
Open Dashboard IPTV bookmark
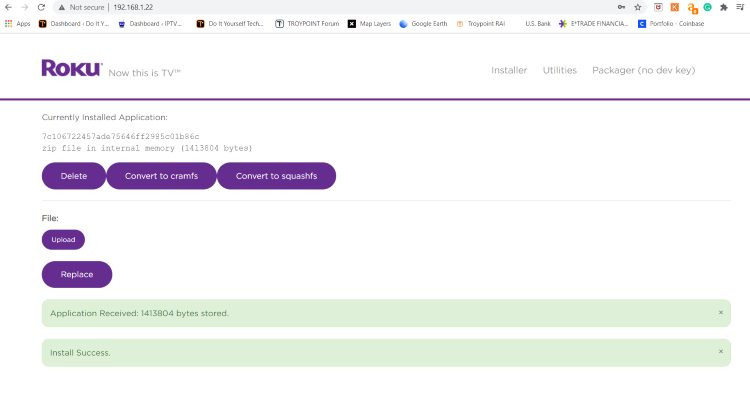(150, 23)
